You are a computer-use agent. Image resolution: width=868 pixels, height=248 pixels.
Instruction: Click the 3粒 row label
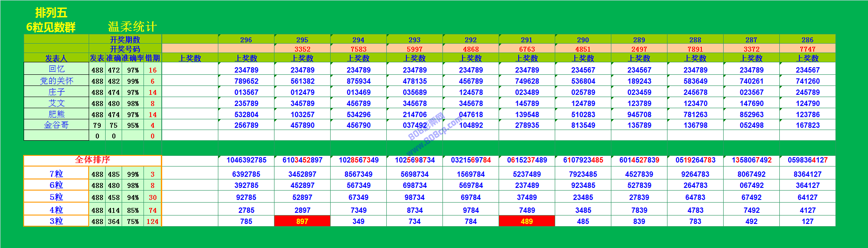coord(56,221)
